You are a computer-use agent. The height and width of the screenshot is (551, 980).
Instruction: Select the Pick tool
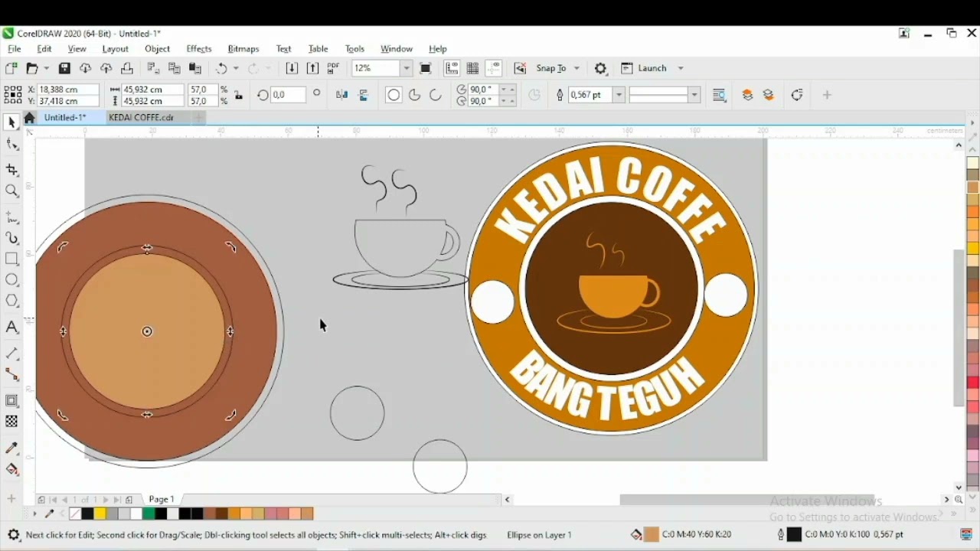click(x=11, y=122)
